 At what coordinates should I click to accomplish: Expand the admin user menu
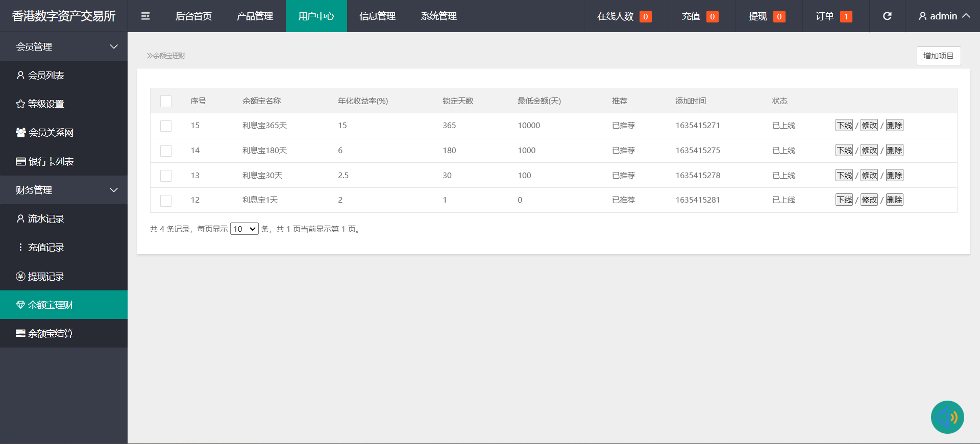(x=944, y=16)
